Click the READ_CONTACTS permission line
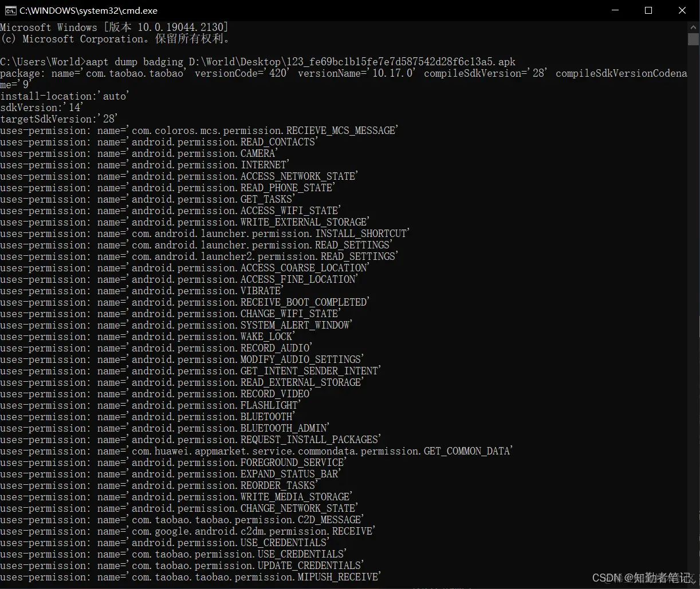700x589 pixels. tap(159, 142)
